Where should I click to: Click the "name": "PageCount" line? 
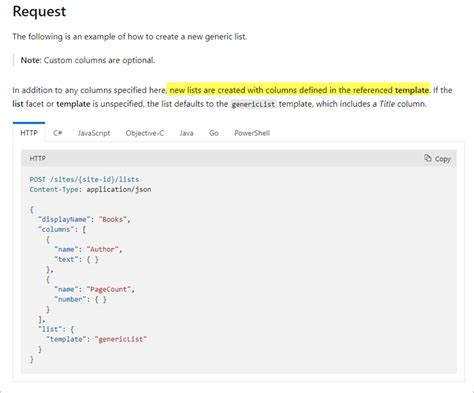point(94,289)
